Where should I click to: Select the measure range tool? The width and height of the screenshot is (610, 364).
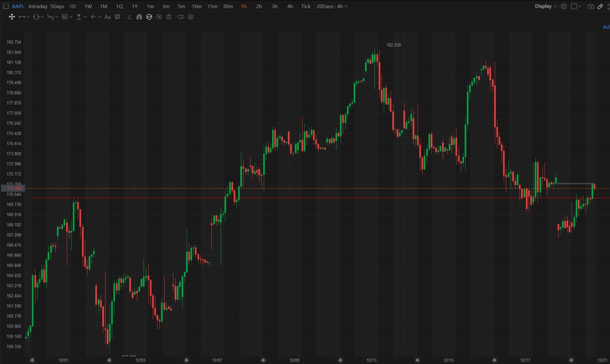79,17
